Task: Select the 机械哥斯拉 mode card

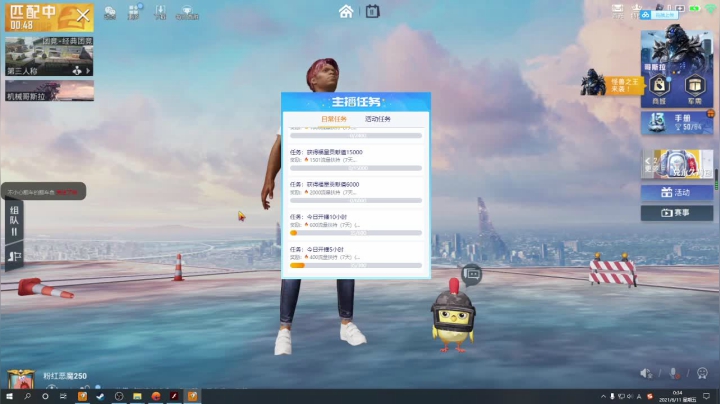Action: [49, 90]
